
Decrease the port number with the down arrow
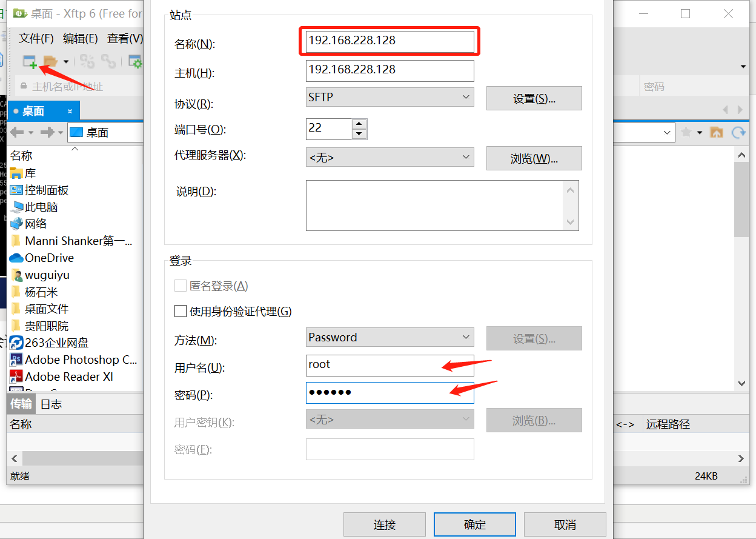[359, 134]
